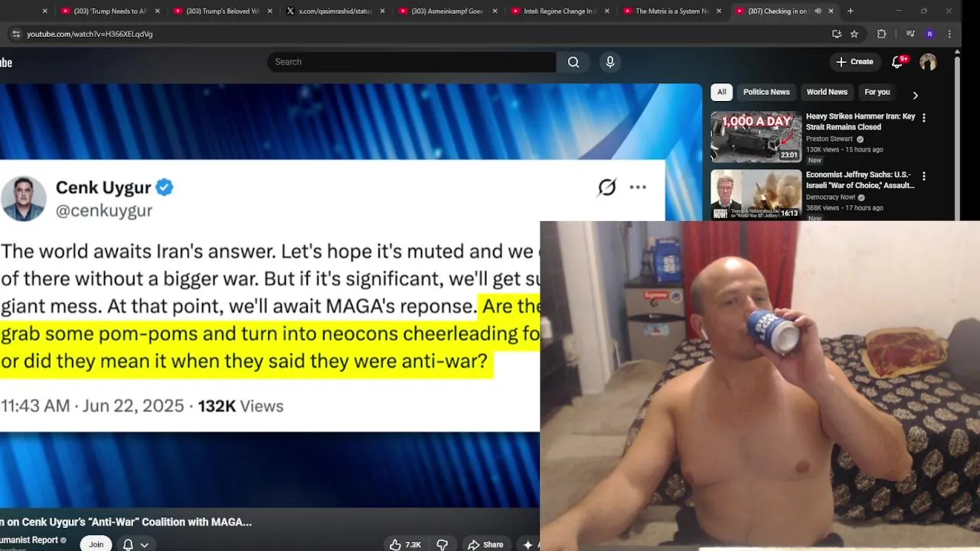Open the browser extensions puzzle icon
Image resolution: width=980 pixels, height=551 pixels.
click(881, 34)
